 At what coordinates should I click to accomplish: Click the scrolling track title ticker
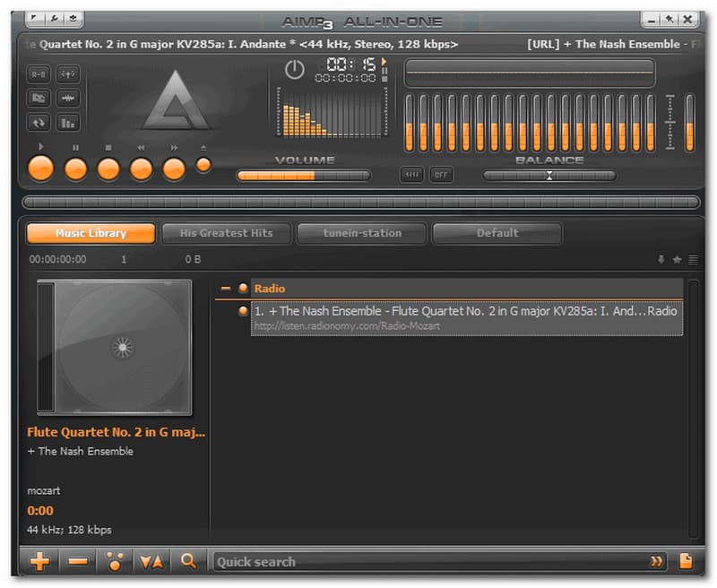click(361, 44)
